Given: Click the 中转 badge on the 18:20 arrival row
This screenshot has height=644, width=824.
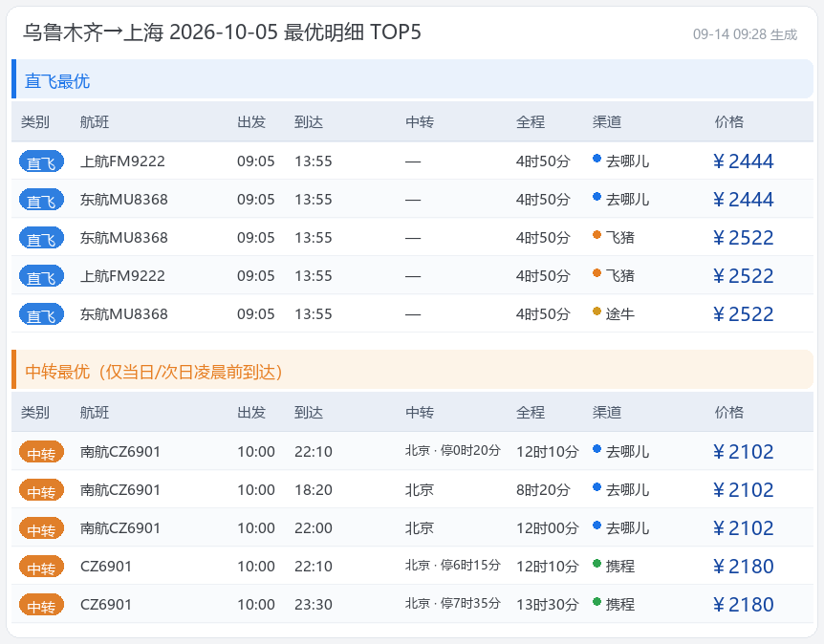Looking at the screenshot, I should click(41, 490).
